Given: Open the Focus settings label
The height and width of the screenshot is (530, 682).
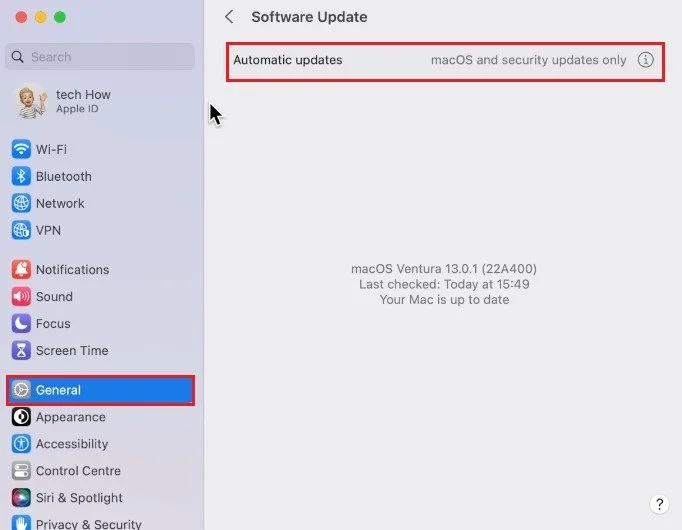Looking at the screenshot, I should click(x=53, y=323).
